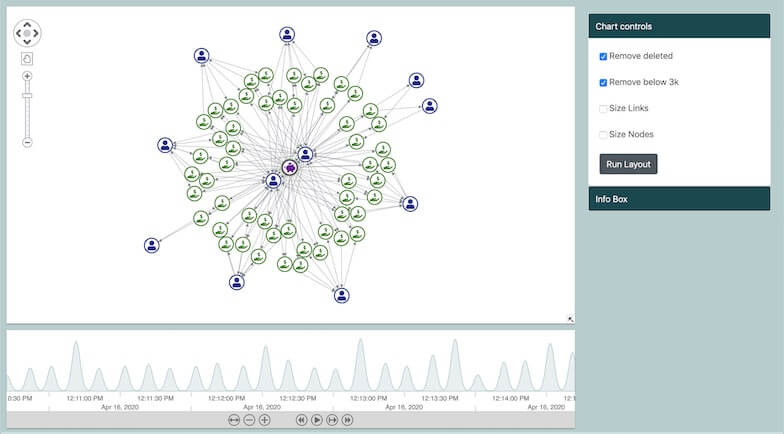Uncheck the Remove deleted checkbox

[x=603, y=56]
